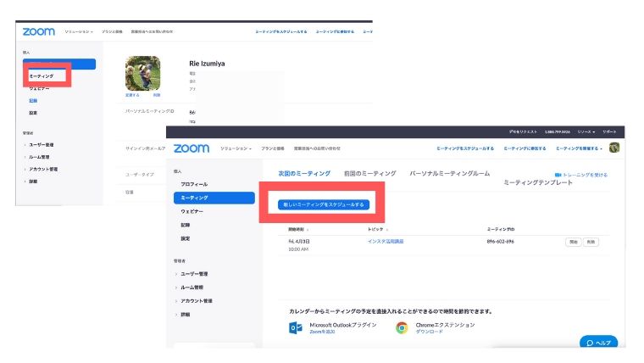Click the Chrome extension icon
The width and height of the screenshot is (644, 363).
pos(402,327)
